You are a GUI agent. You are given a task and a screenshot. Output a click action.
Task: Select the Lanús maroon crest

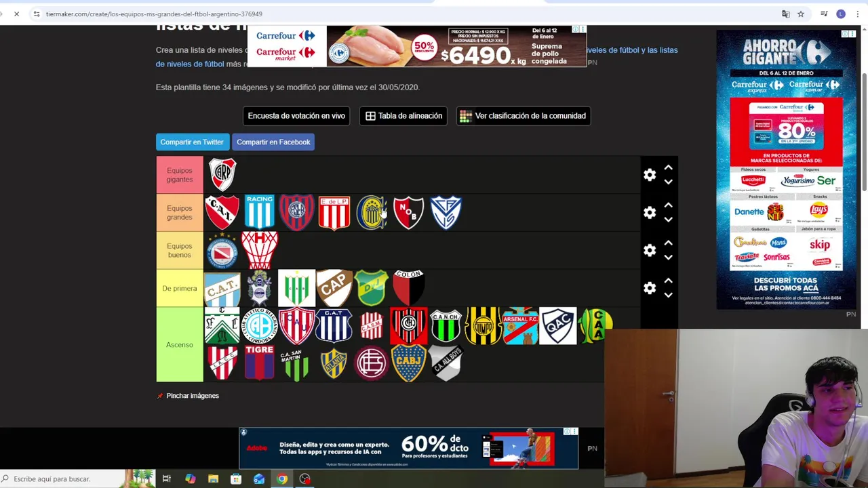[371, 363]
